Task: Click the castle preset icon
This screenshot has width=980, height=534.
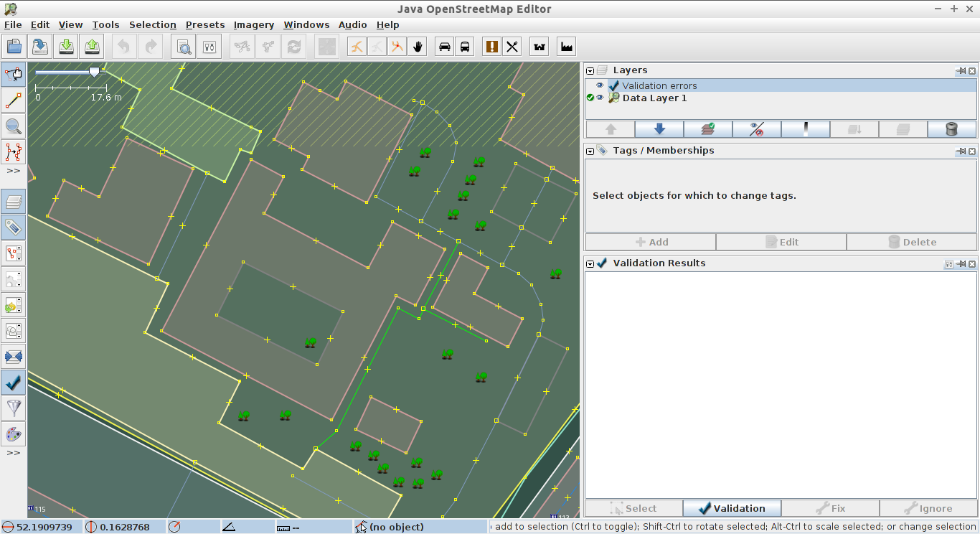Action: (x=540, y=47)
